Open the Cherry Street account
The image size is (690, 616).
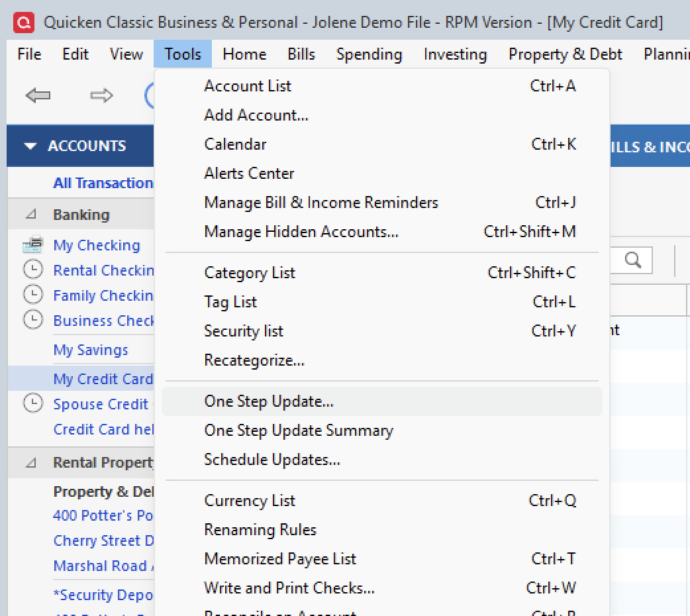[103, 540]
